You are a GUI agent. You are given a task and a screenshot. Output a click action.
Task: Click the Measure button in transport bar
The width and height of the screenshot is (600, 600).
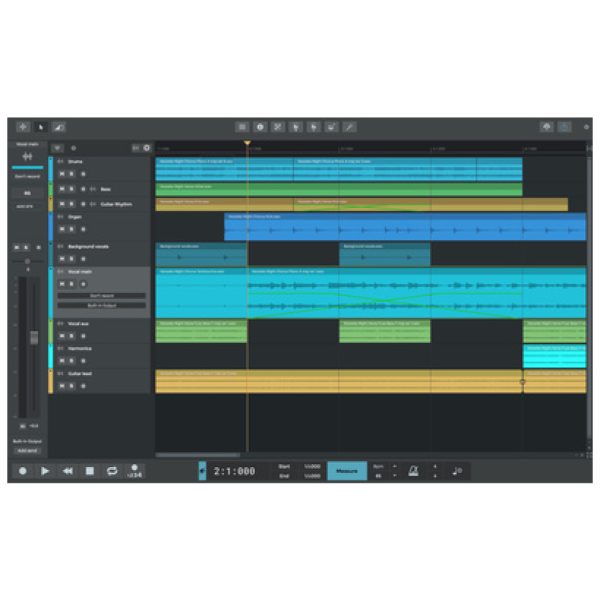(347, 471)
